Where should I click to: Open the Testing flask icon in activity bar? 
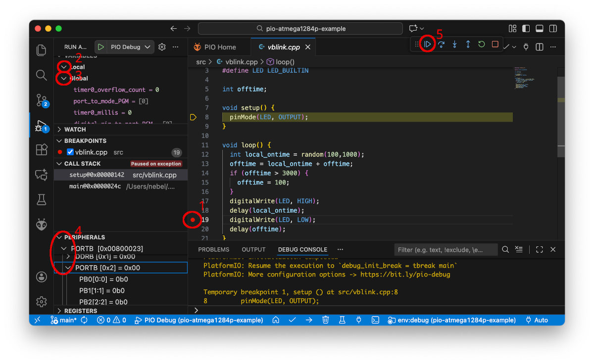click(42, 199)
